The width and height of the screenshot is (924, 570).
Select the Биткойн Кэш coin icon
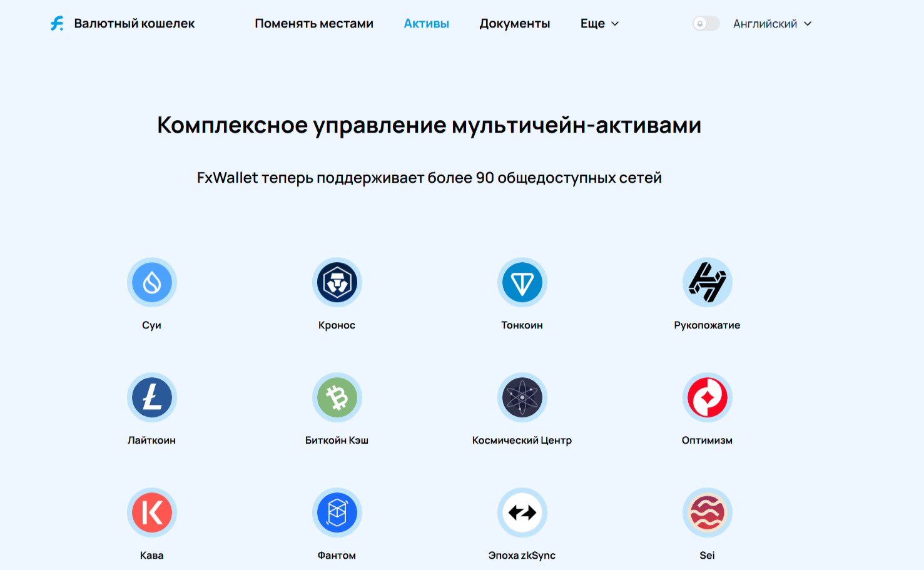337,397
